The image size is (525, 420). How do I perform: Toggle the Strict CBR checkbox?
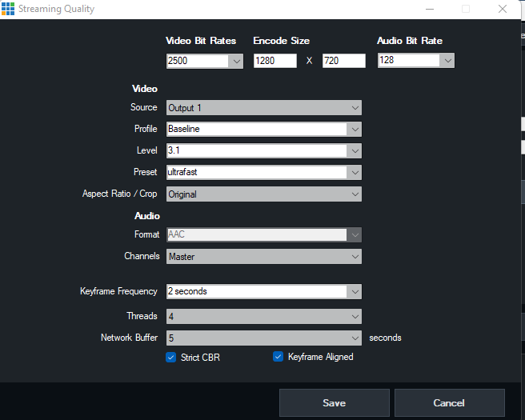click(170, 358)
